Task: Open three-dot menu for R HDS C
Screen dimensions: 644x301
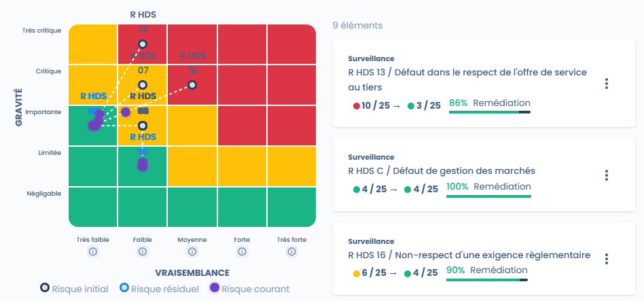Action: coord(607,175)
